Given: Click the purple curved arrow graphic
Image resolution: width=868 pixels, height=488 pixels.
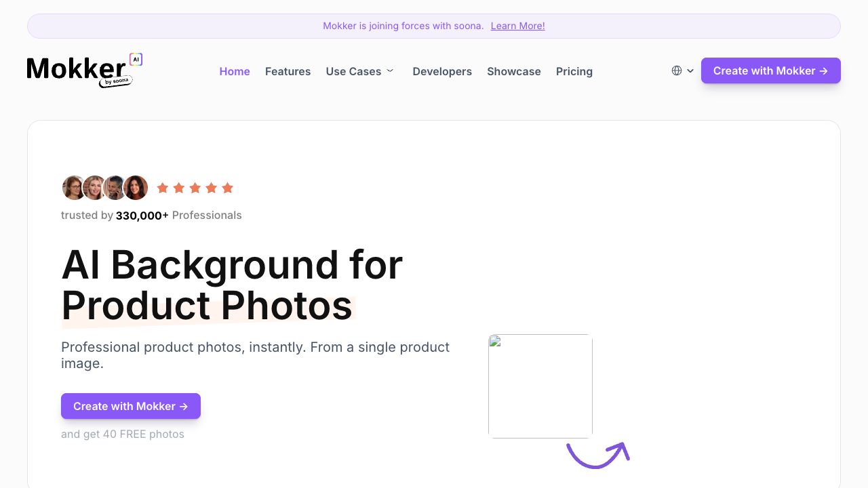Looking at the screenshot, I should click(x=598, y=454).
